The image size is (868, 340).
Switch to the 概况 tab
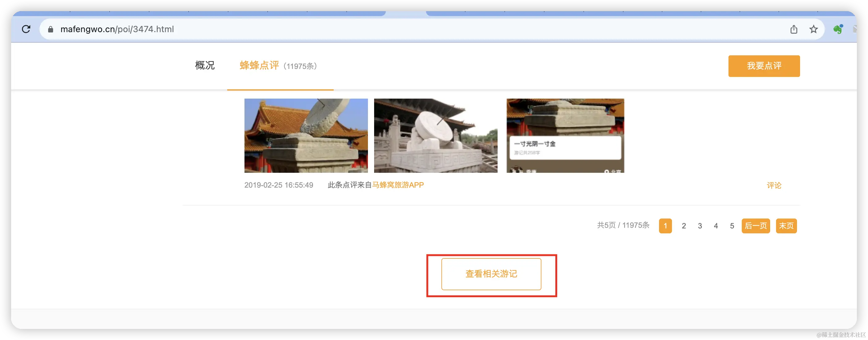point(205,66)
